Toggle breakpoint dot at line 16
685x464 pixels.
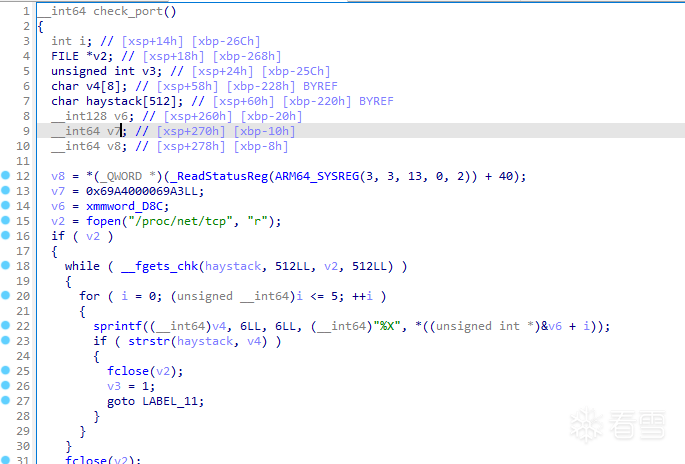[x=5, y=235]
